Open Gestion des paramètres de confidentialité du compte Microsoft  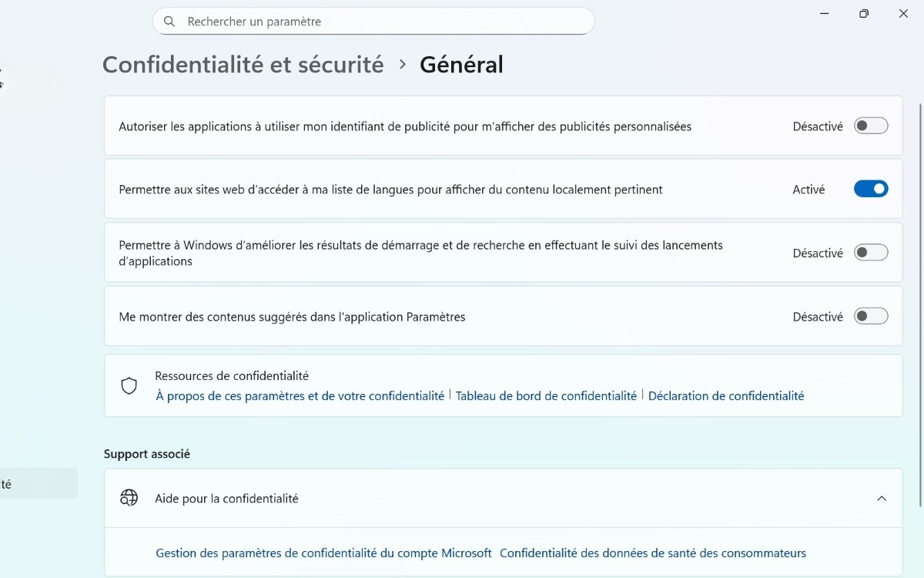(323, 553)
